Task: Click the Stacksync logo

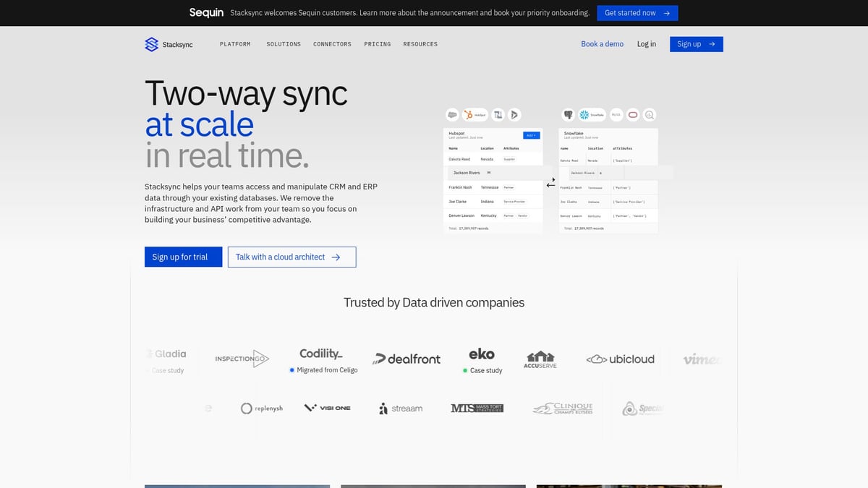Action: tap(168, 44)
